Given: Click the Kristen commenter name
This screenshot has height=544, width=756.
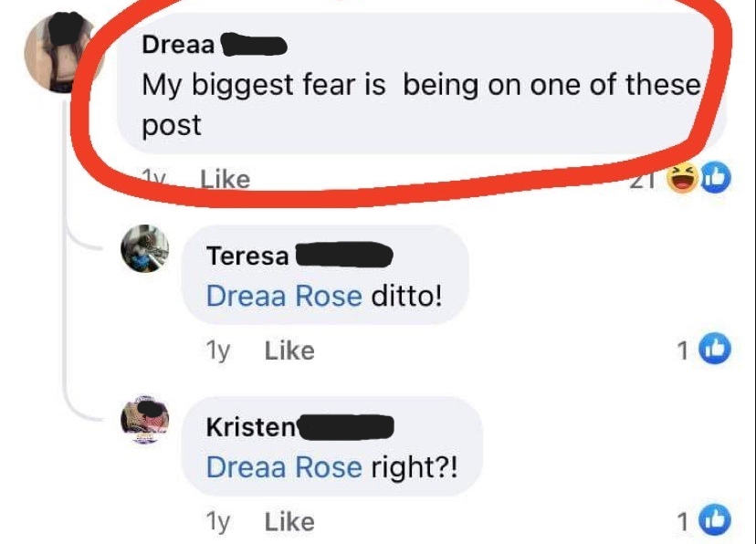Looking at the screenshot, I should 251,427.
